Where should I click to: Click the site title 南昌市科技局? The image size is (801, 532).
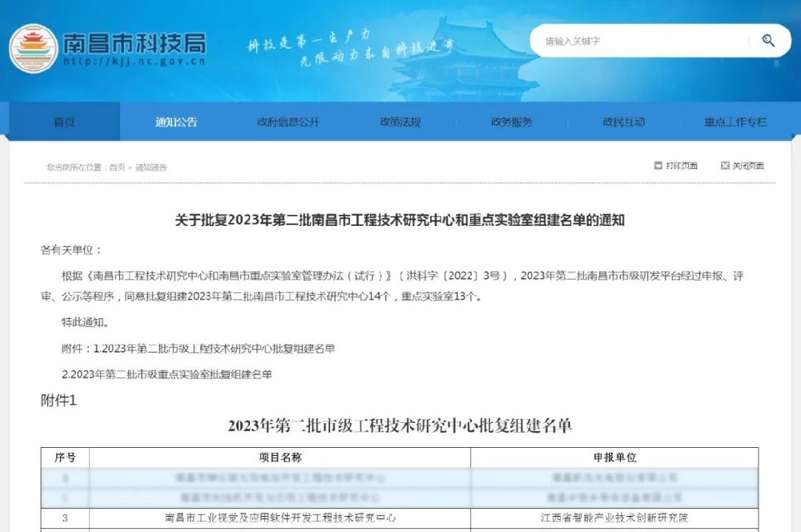(x=134, y=42)
